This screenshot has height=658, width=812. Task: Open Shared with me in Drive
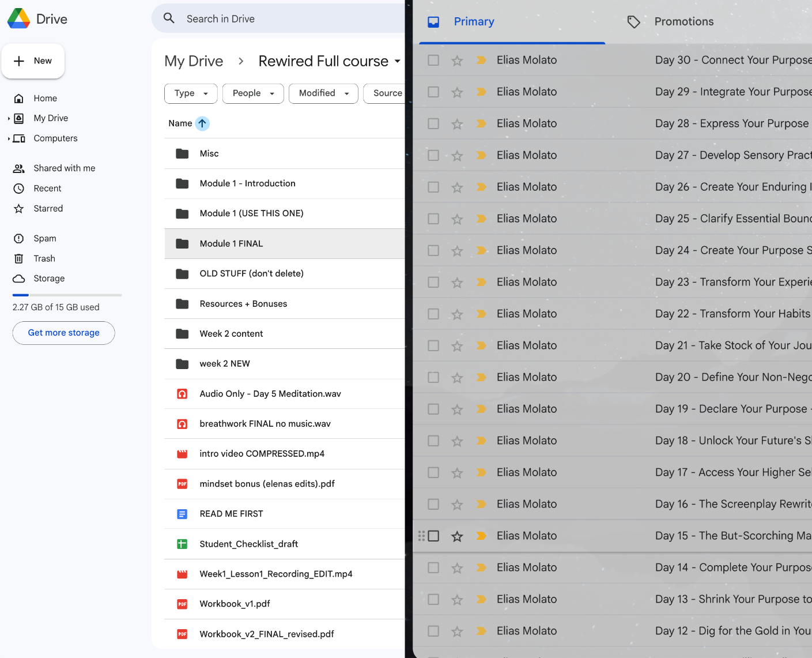(63, 168)
